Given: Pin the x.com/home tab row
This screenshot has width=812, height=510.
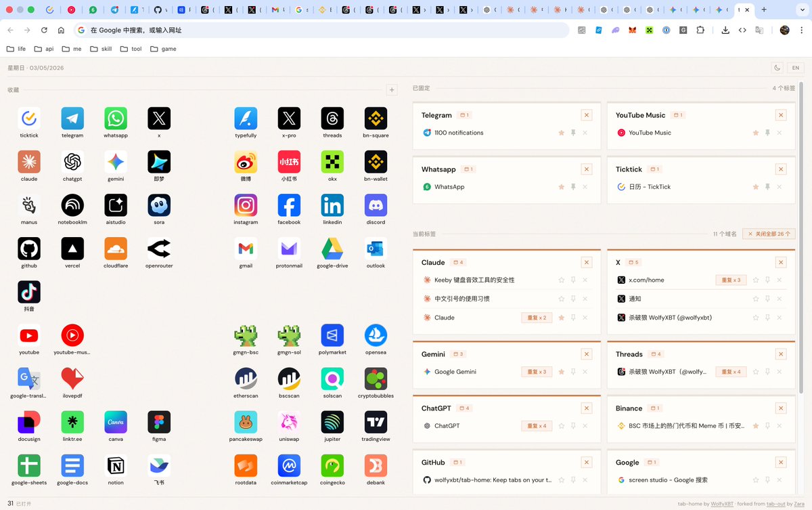Looking at the screenshot, I should pyautogui.click(x=767, y=280).
